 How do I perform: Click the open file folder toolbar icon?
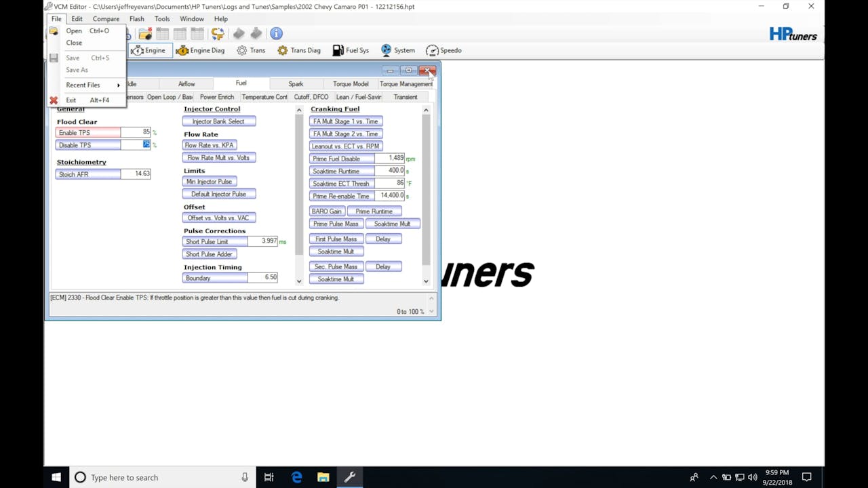coord(144,33)
